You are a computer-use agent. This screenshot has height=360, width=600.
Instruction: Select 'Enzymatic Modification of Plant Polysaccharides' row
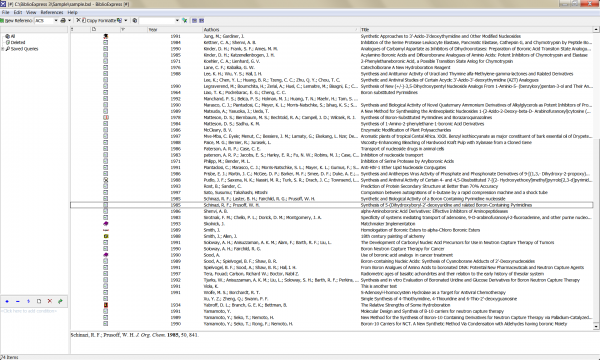click(331, 130)
